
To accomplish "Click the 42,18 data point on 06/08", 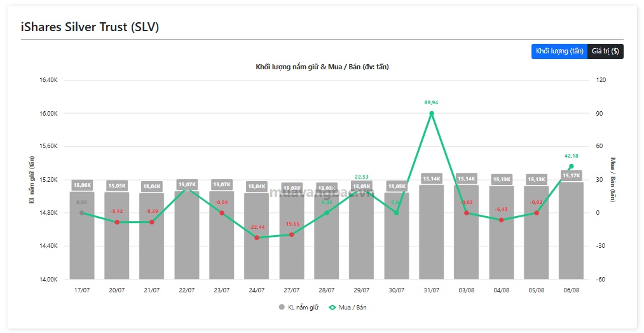I will [x=571, y=166].
